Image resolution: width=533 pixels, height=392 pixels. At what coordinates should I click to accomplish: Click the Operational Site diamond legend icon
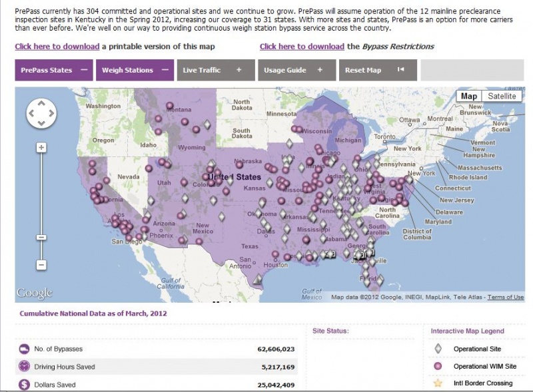[x=438, y=349]
